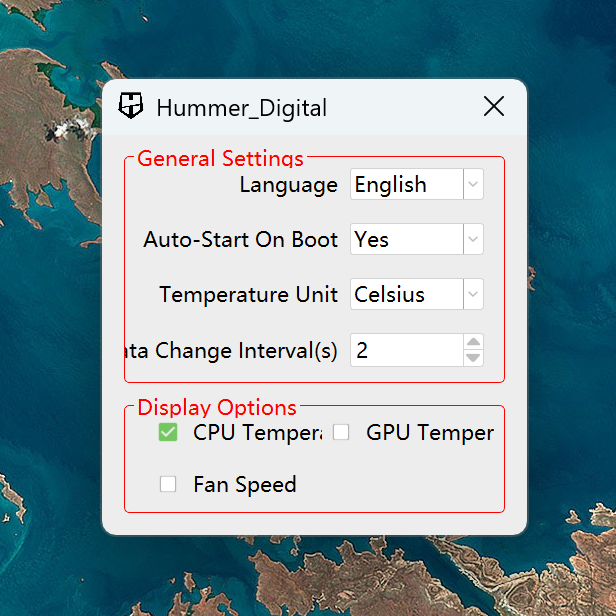
Task: Close the Hummer_Digital settings window
Action: (x=494, y=106)
